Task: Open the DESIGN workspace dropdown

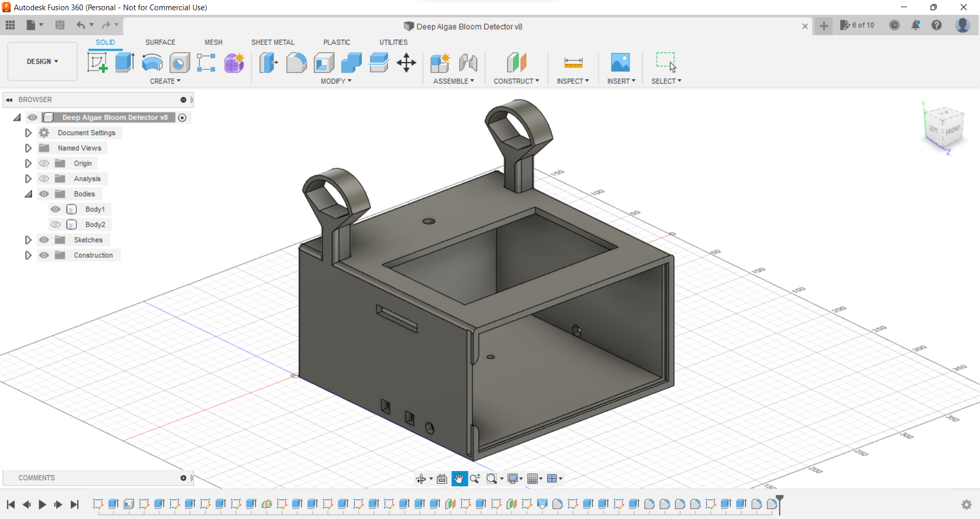Action: coord(42,61)
